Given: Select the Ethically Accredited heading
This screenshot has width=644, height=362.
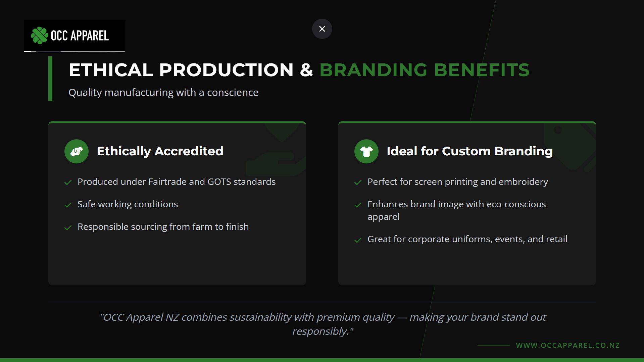Looking at the screenshot, I should click(x=160, y=151).
